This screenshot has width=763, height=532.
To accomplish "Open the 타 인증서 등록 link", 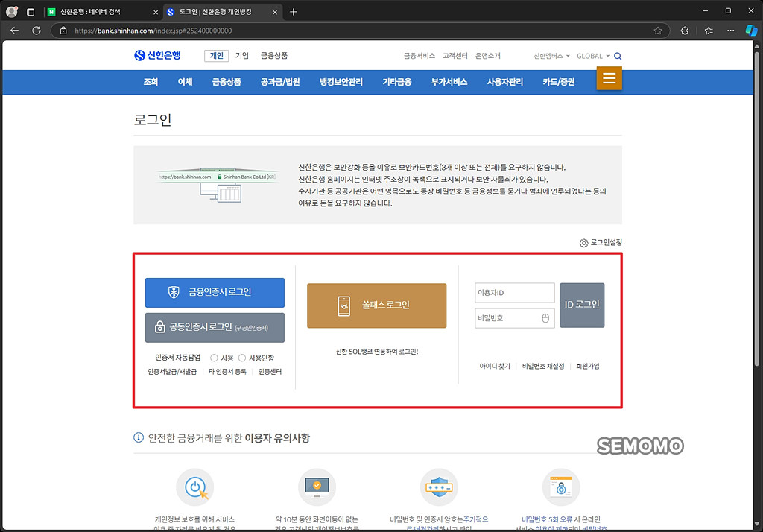I will [x=227, y=371].
